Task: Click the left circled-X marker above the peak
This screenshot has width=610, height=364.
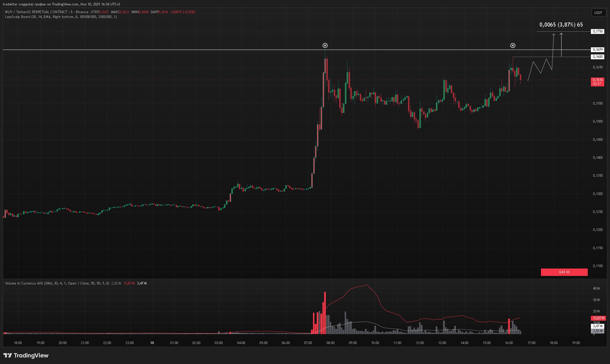Action: (x=325, y=46)
